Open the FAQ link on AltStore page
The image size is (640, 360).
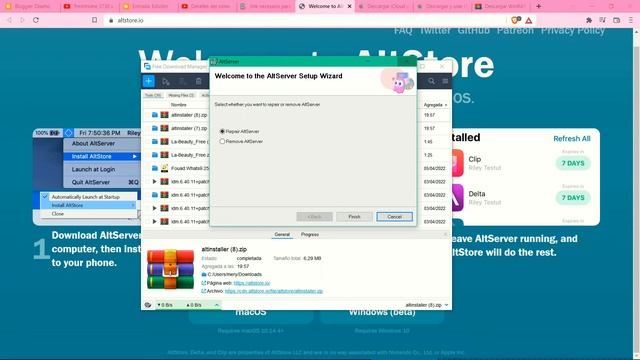click(x=403, y=31)
